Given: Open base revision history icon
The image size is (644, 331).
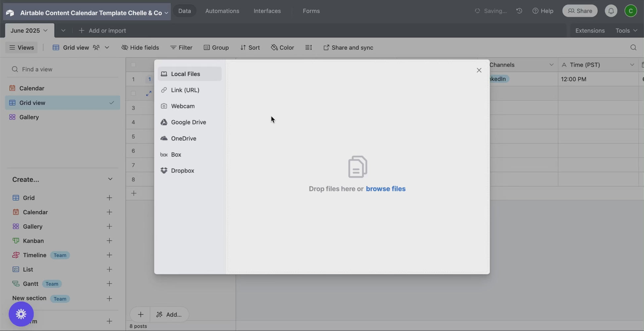Looking at the screenshot, I should (519, 11).
